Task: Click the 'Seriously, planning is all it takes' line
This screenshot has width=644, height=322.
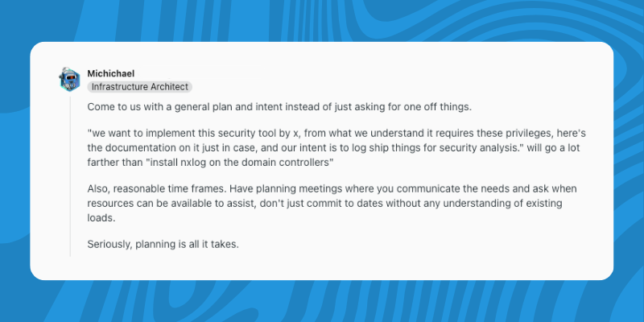Action: [x=163, y=244]
